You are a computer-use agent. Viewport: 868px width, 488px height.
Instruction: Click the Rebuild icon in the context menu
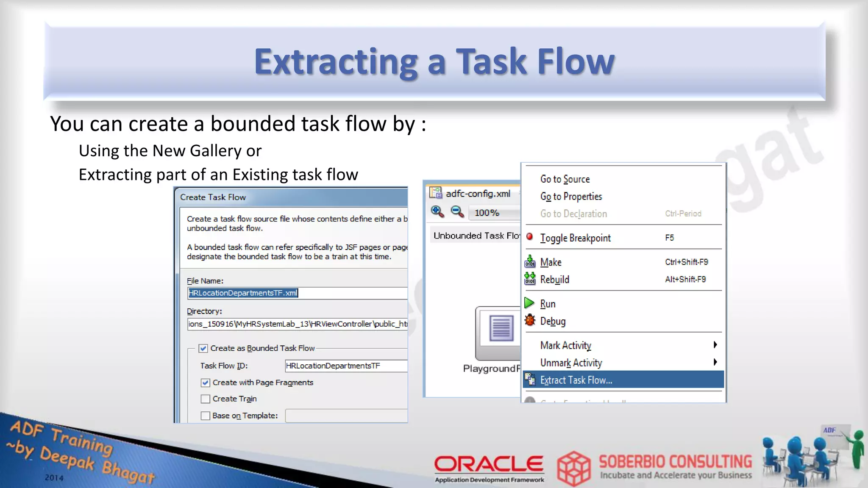pos(530,279)
